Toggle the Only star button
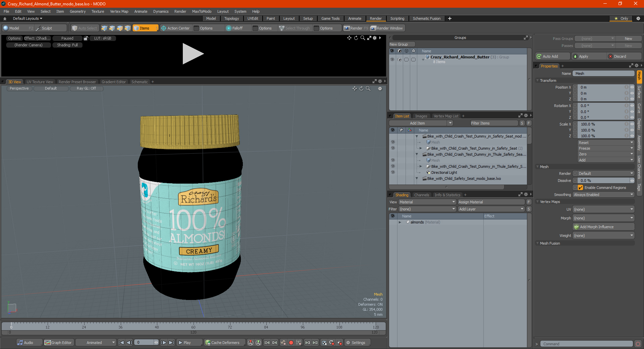Viewport: 644px width, 349px height. click(621, 18)
